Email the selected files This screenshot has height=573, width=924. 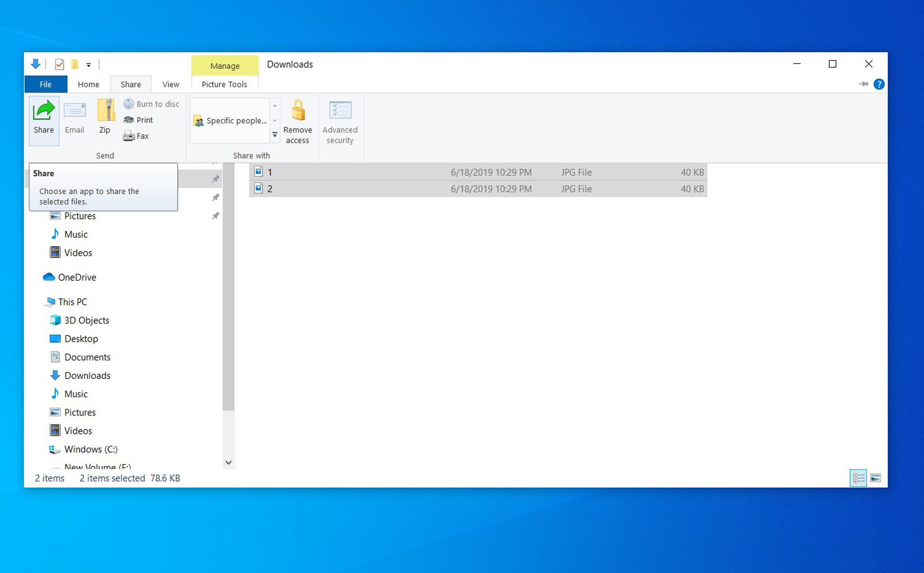pyautogui.click(x=74, y=119)
